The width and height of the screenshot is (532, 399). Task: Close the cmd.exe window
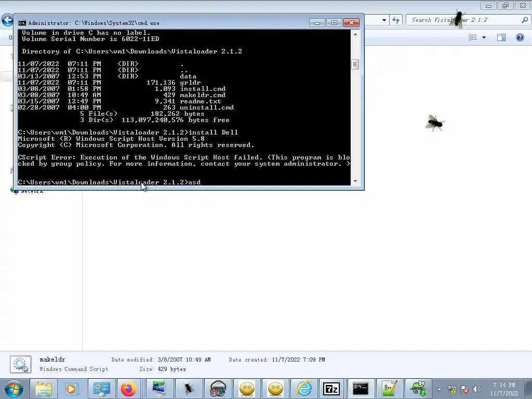[x=352, y=23]
